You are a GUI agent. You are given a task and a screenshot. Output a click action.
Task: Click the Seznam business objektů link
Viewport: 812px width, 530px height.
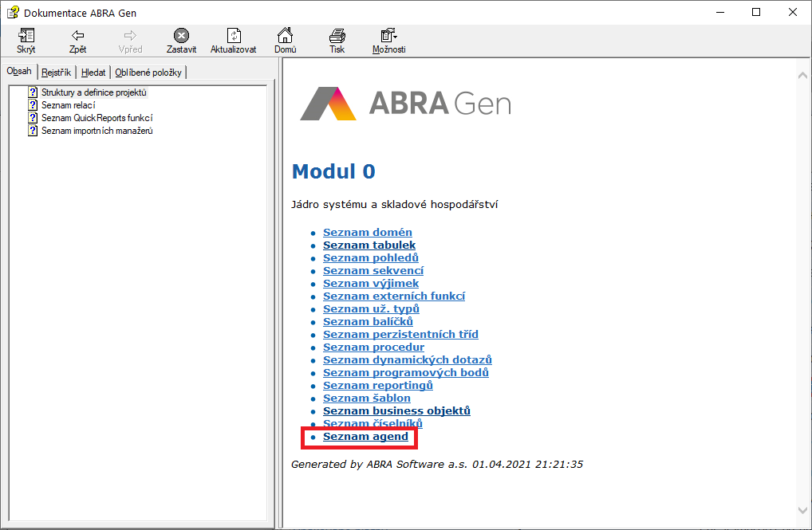[x=396, y=410]
